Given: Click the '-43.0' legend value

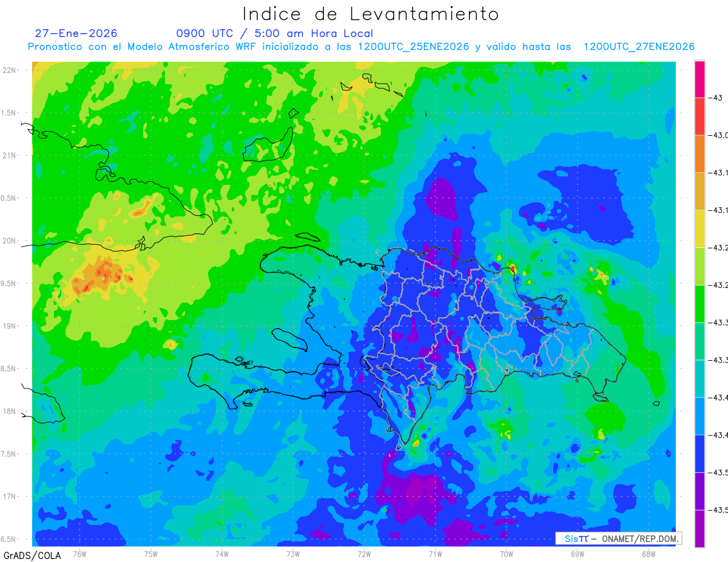Looking at the screenshot, I should [718, 135].
